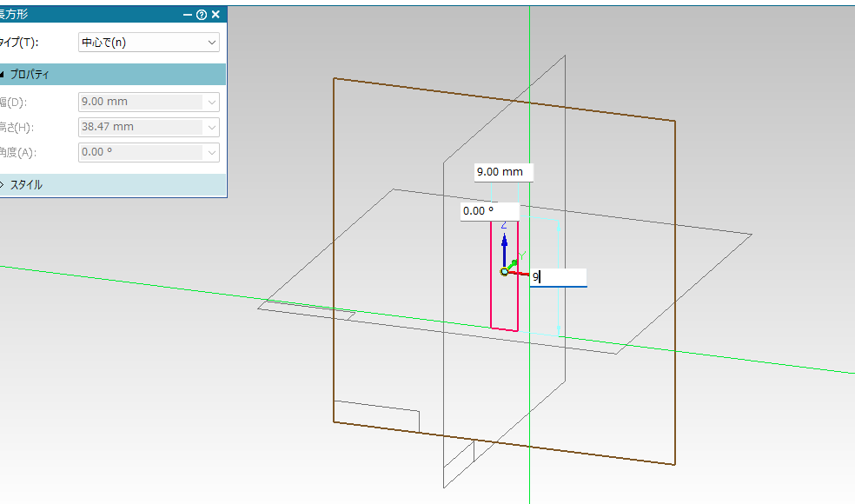Viewport: 855px width, 504px height.
Task: Click the active dimension input containing 9
Action: tap(558, 277)
